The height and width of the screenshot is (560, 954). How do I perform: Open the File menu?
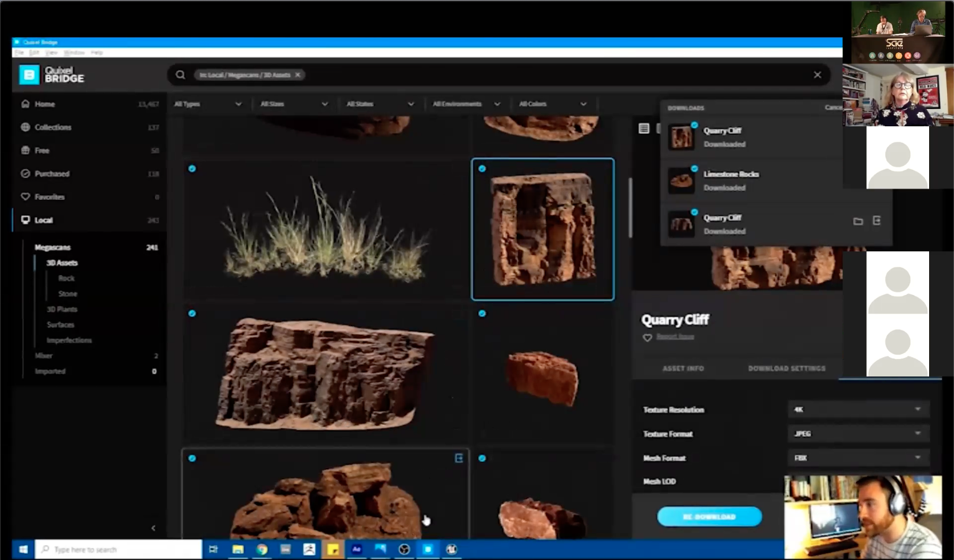coord(19,53)
